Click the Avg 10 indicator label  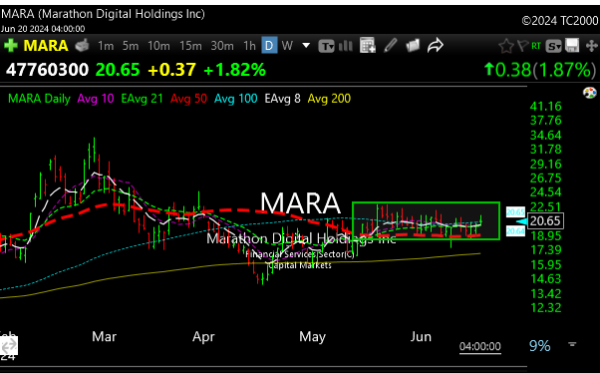[x=96, y=99]
